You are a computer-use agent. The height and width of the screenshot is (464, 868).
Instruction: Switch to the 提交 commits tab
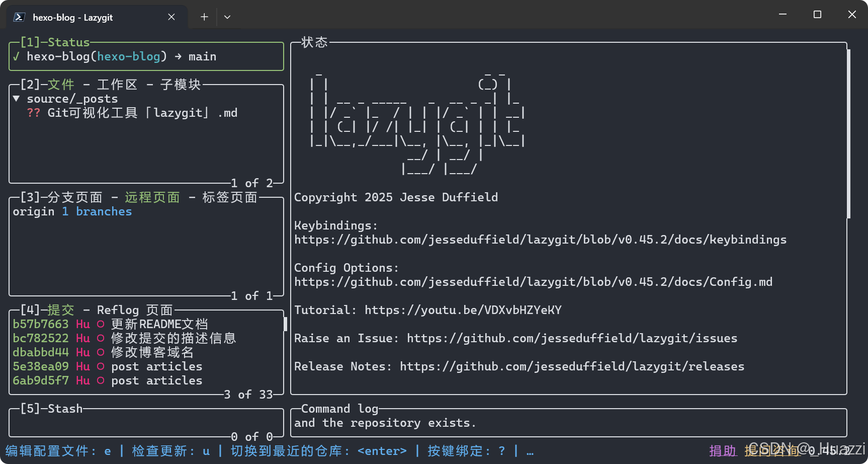coord(61,310)
